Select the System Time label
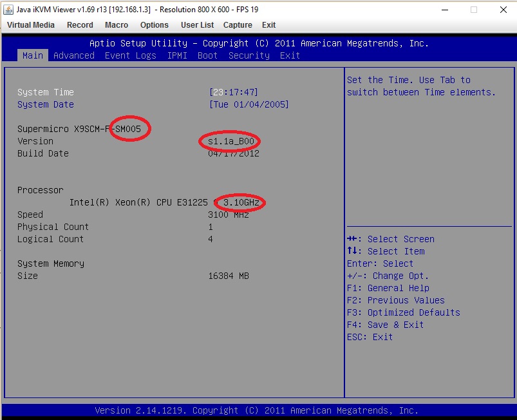The height and width of the screenshot is (420, 517). 46,92
